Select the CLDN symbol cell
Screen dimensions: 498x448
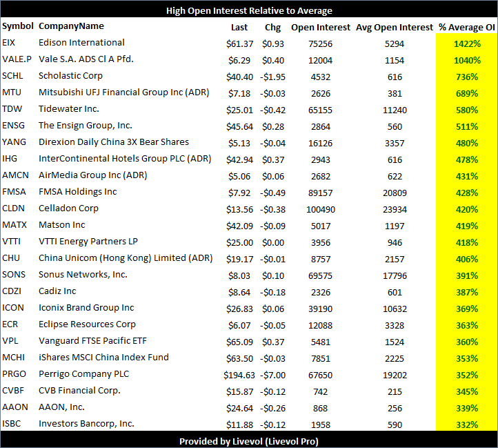coord(13,208)
